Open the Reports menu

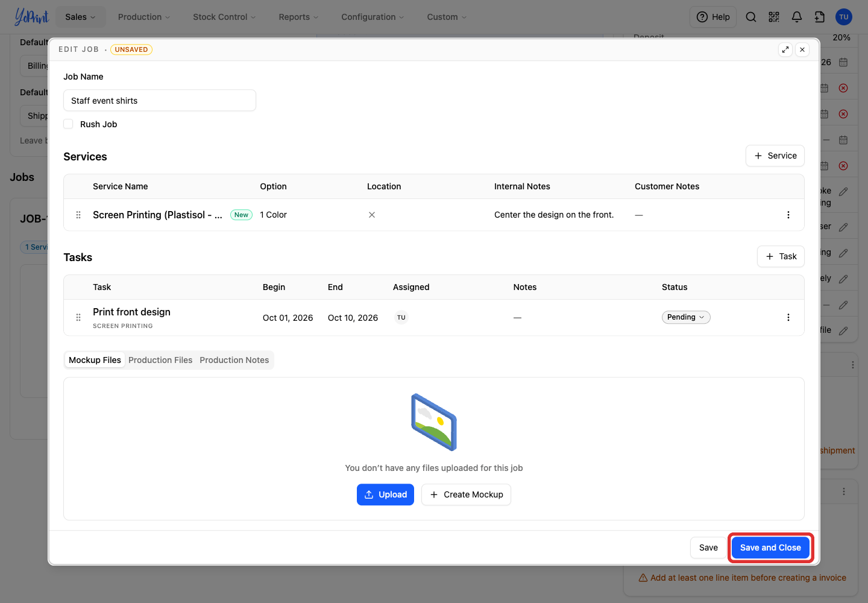298,17
